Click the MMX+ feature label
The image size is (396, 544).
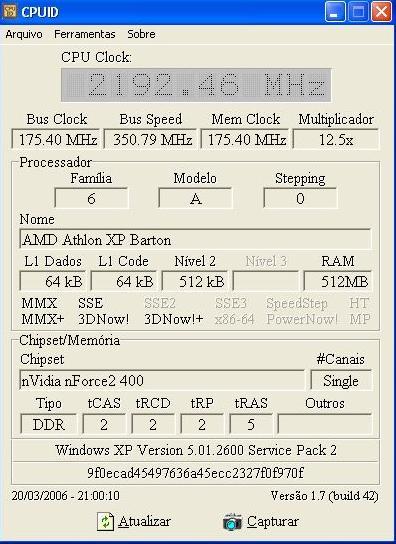[x=43, y=319]
